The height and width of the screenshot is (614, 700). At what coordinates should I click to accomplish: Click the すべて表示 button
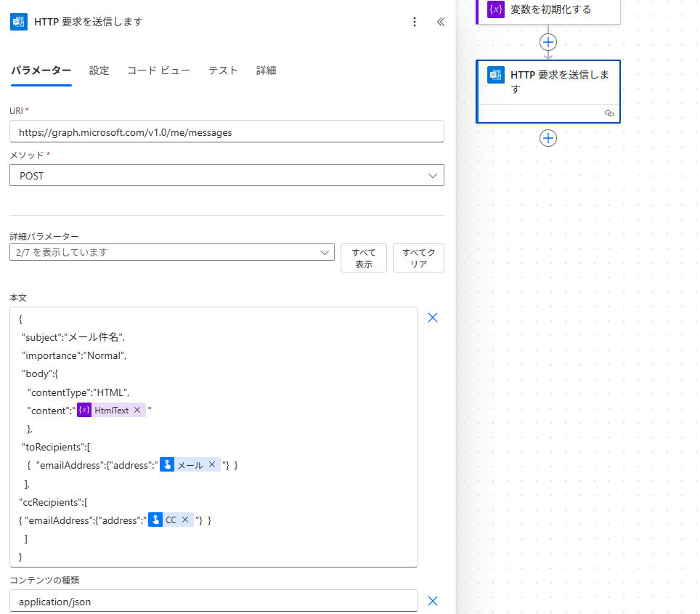pyautogui.click(x=364, y=258)
